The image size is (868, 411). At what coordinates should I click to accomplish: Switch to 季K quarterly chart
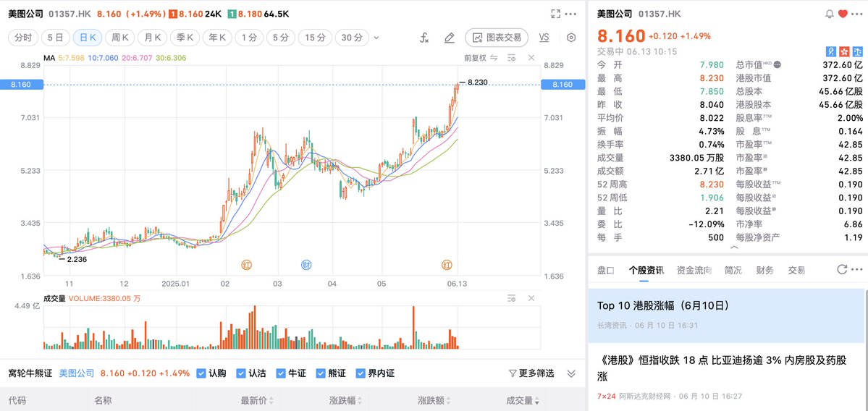[185, 38]
